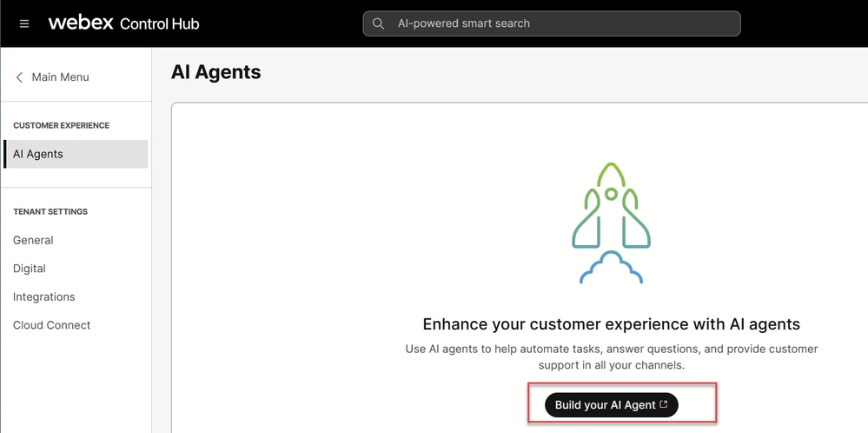Click the Control Hub title text

click(x=160, y=23)
